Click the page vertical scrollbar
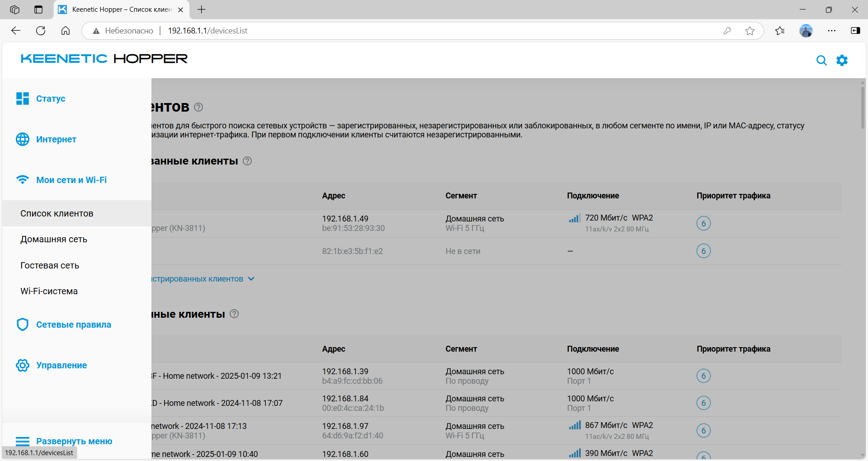The image size is (868, 461). (863, 108)
